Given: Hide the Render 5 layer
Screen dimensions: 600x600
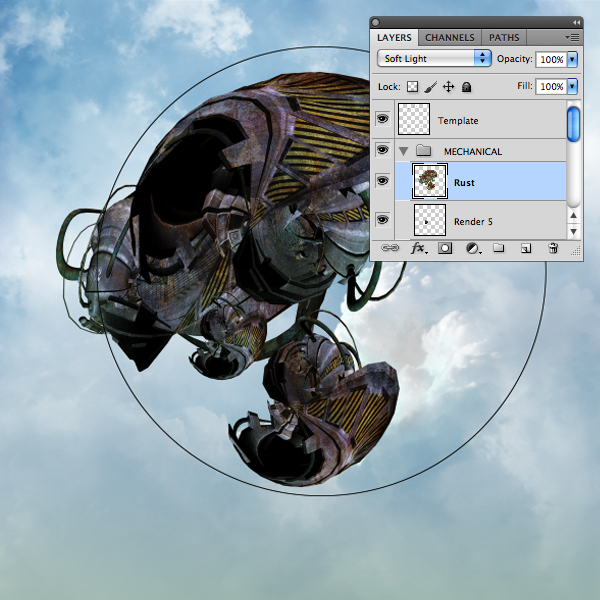Looking at the screenshot, I should (382, 220).
